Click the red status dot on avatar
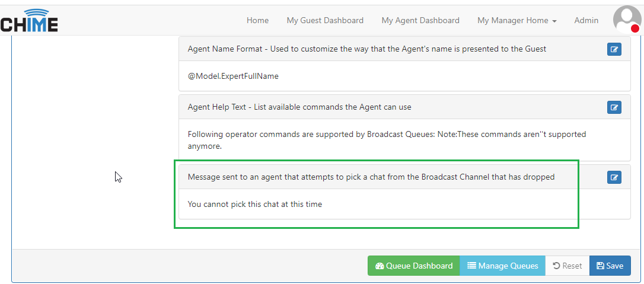The image size is (644, 284). coord(635,28)
